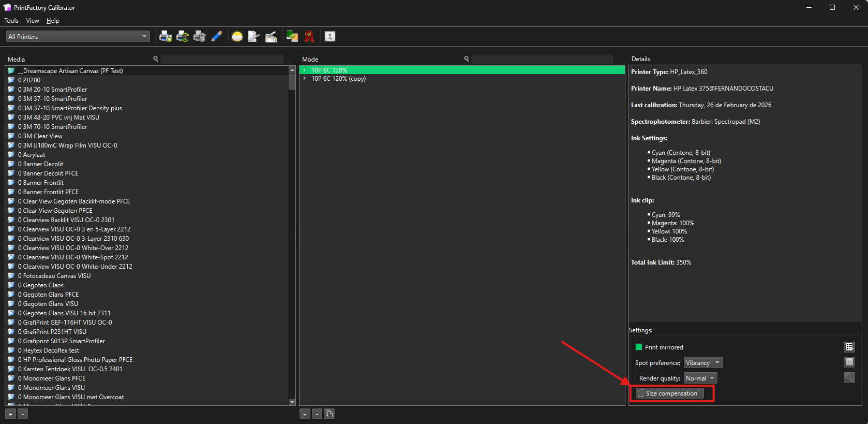Click the PrintFactory Calibrator title bar app icon
The width and height of the screenshot is (868, 424).
7,7
